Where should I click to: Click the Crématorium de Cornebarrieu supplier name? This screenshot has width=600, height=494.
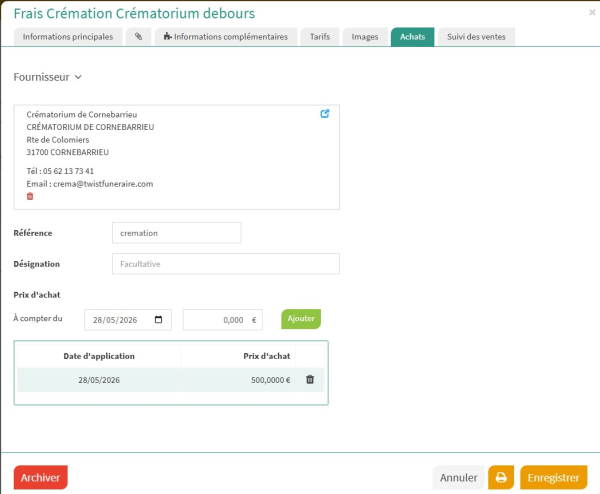(x=82, y=114)
